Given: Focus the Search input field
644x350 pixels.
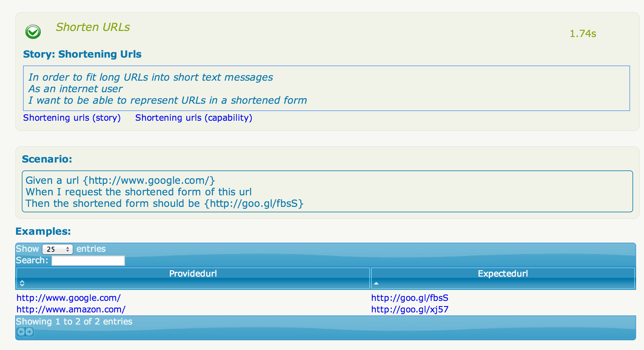Looking at the screenshot, I should 88,261.
